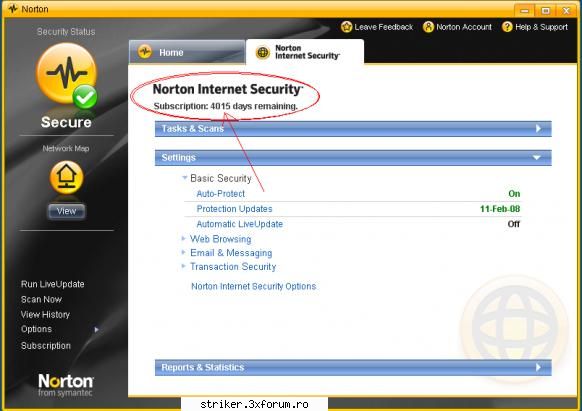Click the Leave Feedback link text
The width and height of the screenshot is (582, 411).
[383, 27]
